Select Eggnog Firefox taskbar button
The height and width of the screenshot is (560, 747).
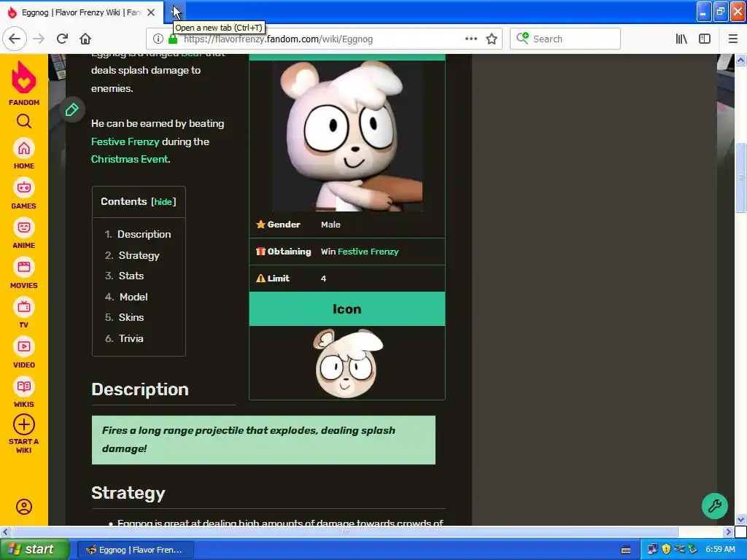(x=135, y=550)
